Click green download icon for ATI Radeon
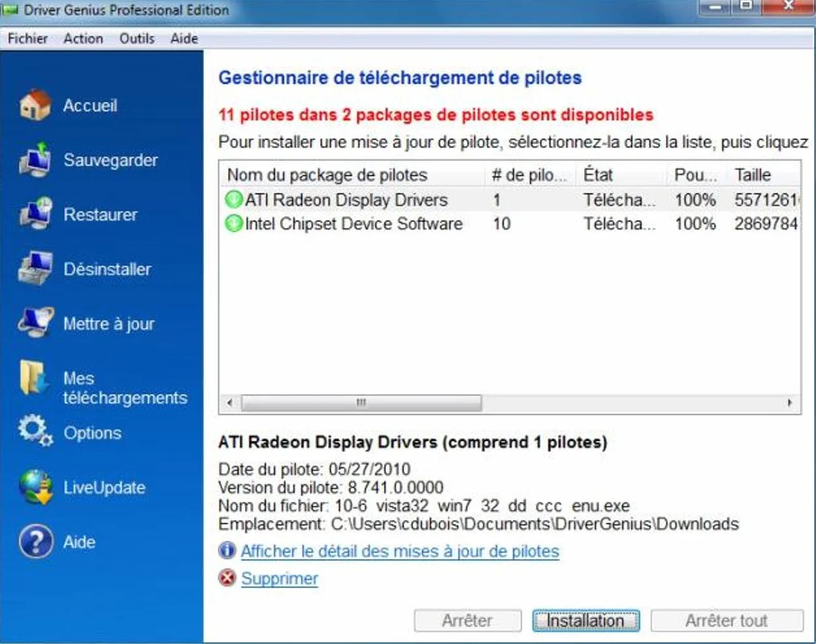The image size is (816, 644). 233,200
